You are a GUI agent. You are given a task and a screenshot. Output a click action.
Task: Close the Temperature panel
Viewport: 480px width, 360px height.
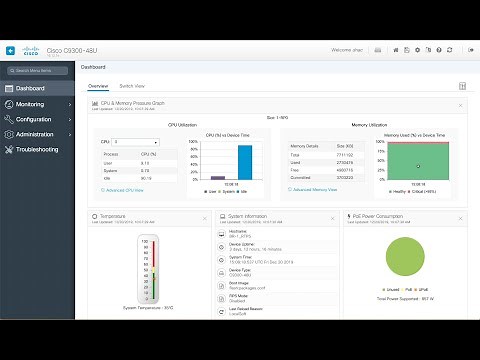tap(205, 219)
